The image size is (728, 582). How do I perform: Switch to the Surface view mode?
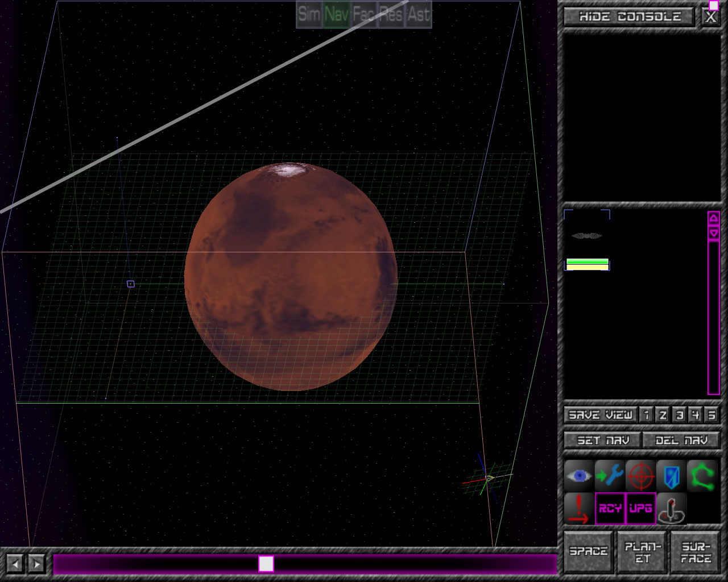(696, 552)
